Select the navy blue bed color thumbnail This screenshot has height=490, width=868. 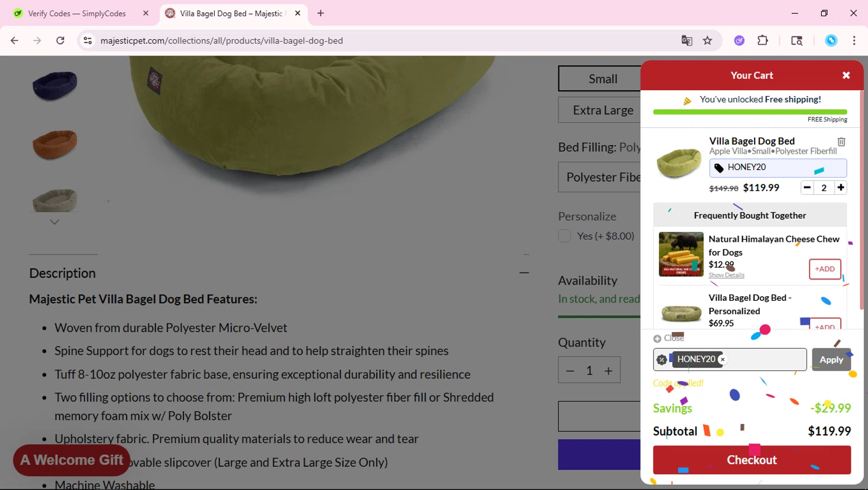click(x=55, y=86)
